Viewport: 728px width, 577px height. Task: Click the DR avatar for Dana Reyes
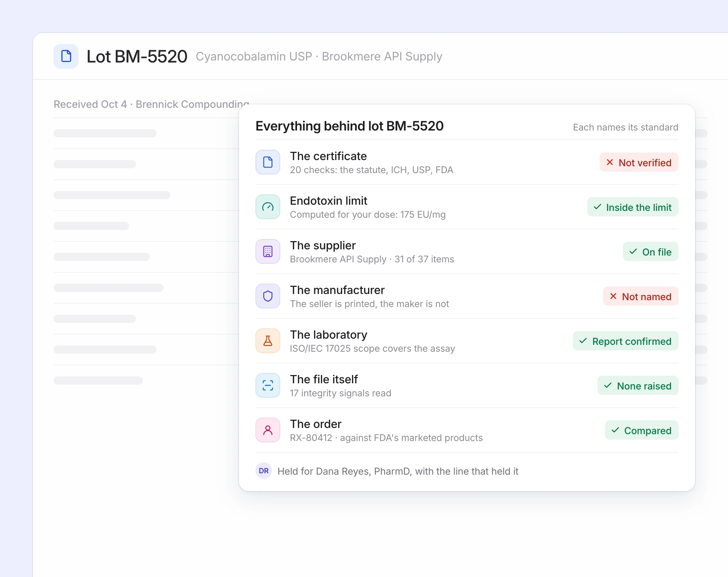point(264,471)
